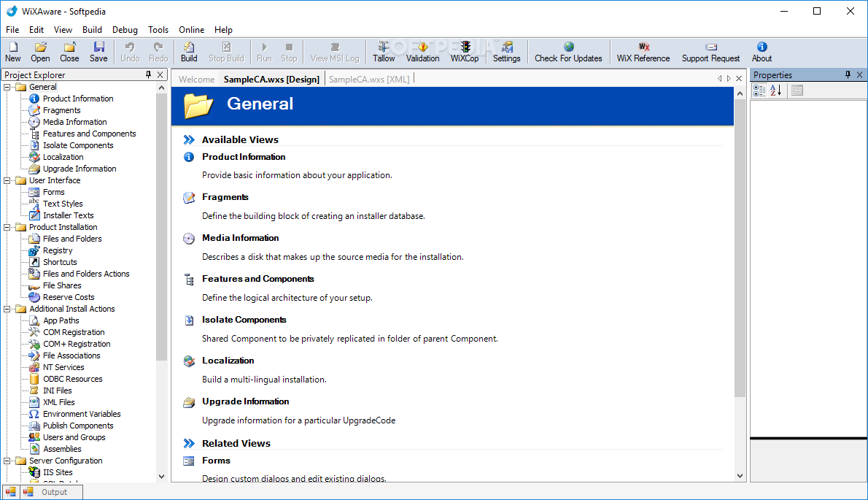Switch Properties panel to categorized view

(x=759, y=91)
